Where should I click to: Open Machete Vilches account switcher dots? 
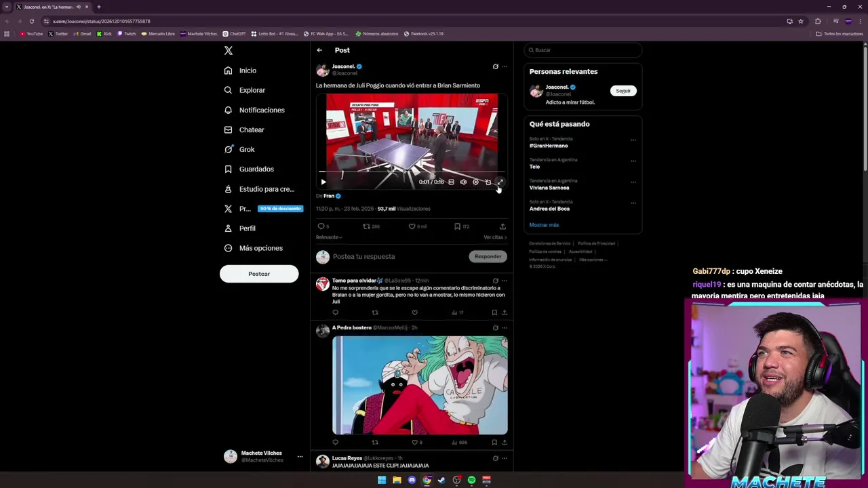click(300, 457)
